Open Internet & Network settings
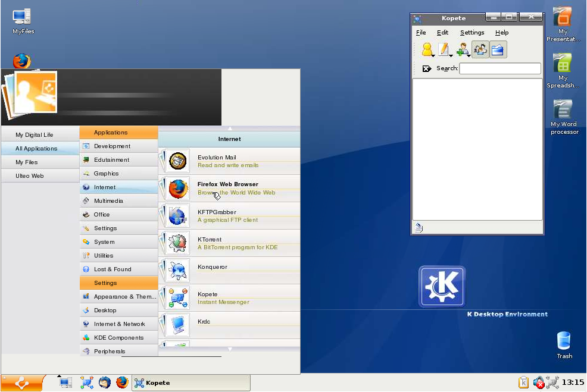Viewport: 587px width, 392px height. pyautogui.click(x=118, y=324)
